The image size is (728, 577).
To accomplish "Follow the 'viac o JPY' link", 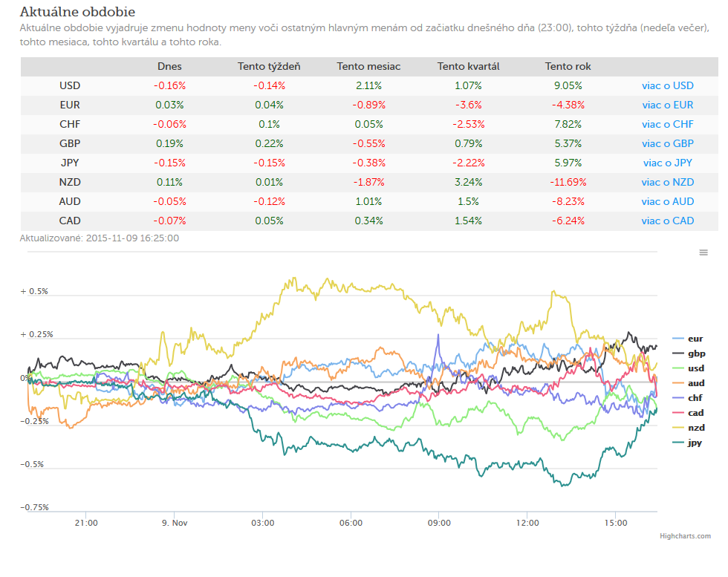I will click(668, 163).
